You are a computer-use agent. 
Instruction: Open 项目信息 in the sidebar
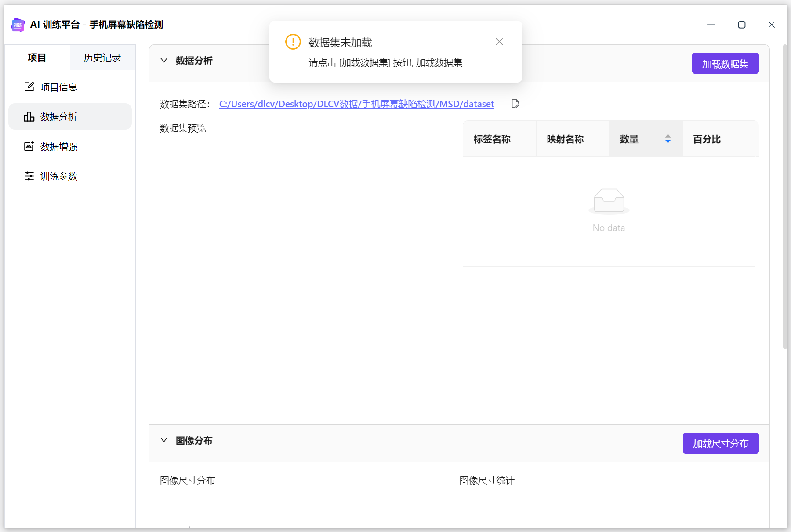(x=70, y=87)
